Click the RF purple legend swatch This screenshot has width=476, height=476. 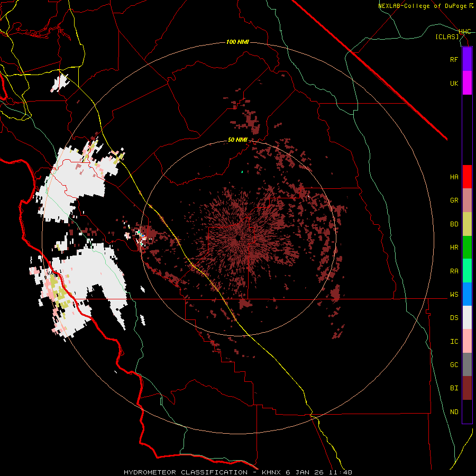[467, 59]
